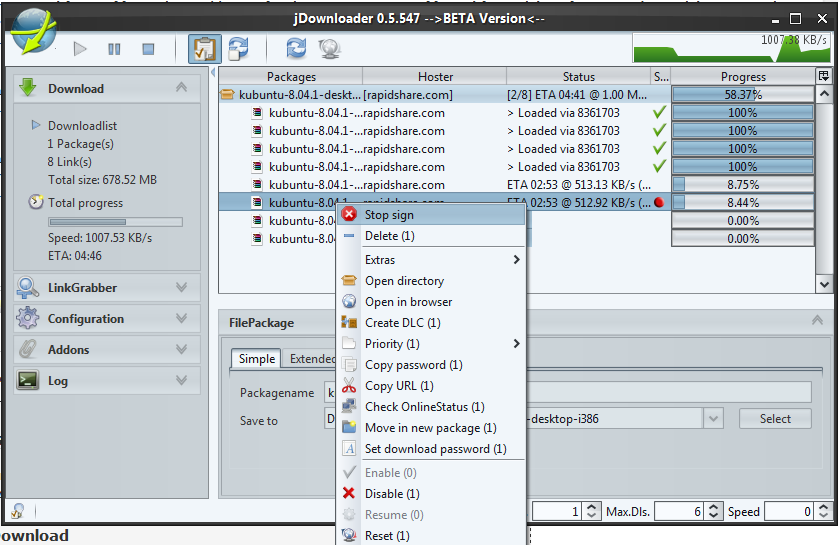Click the Start downloads play button
The height and width of the screenshot is (545, 838).
click(x=81, y=48)
